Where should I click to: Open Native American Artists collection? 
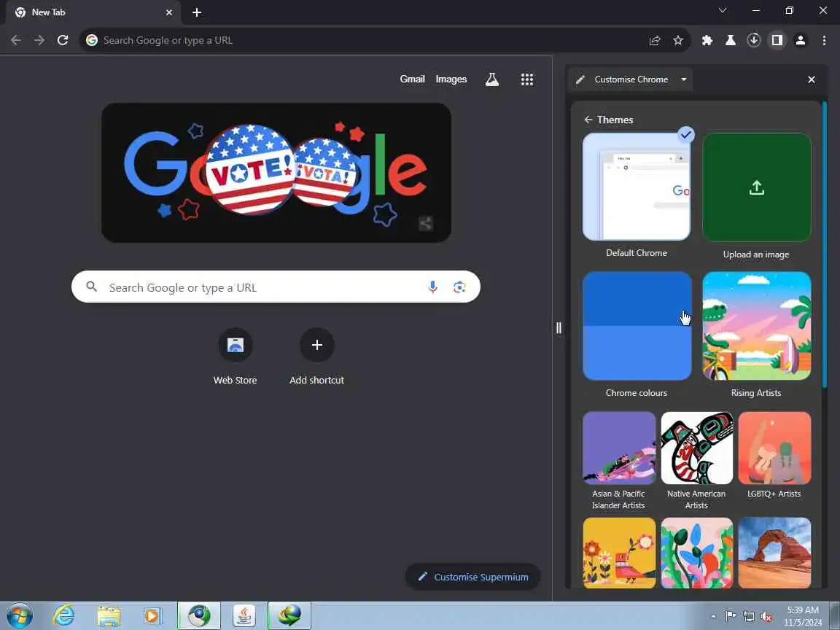tap(697, 448)
